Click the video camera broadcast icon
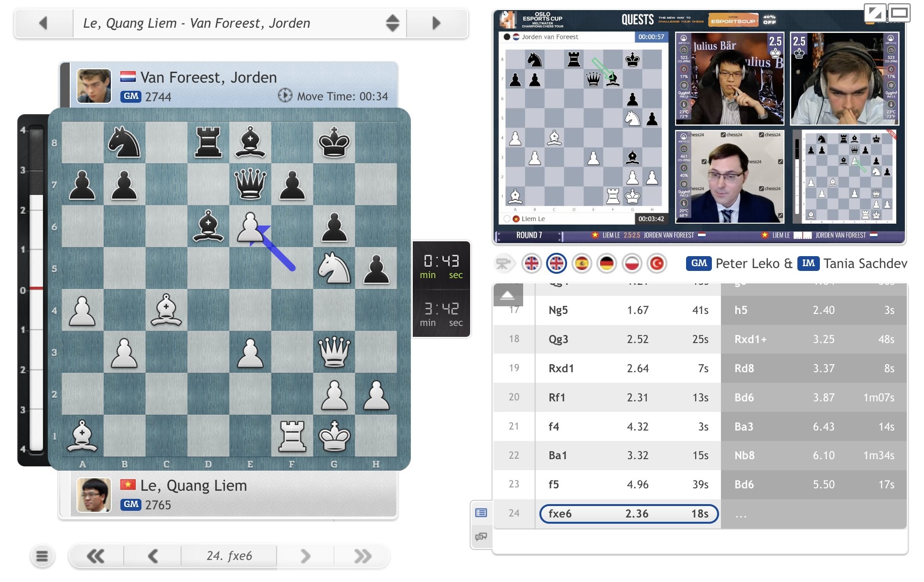Screen dimensions: 924x582 tap(503, 263)
